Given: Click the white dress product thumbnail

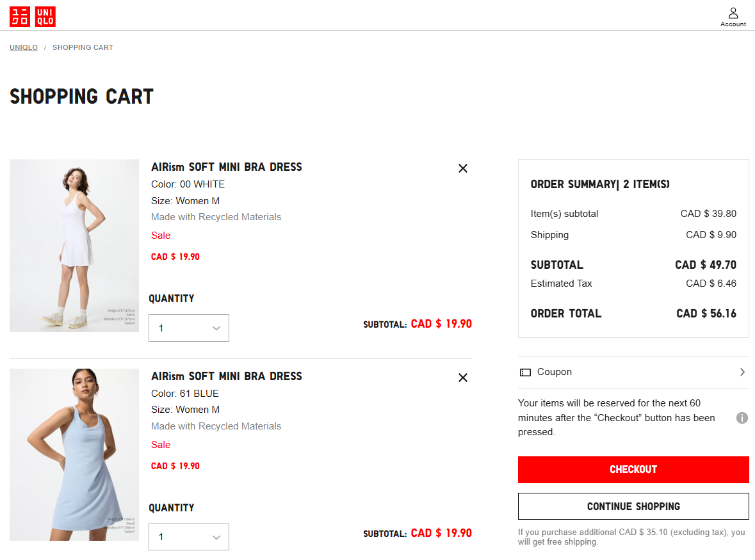Looking at the screenshot, I should pos(74,246).
